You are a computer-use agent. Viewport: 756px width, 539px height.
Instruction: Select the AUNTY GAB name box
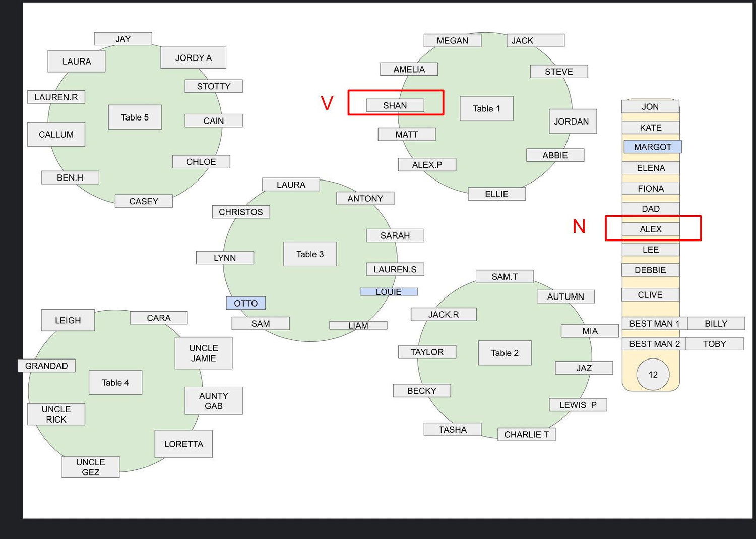click(x=214, y=401)
